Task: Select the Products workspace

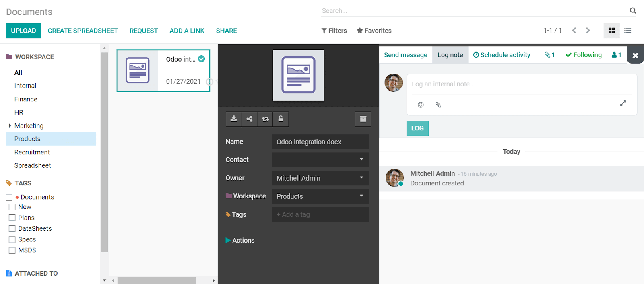Action: (x=51, y=139)
